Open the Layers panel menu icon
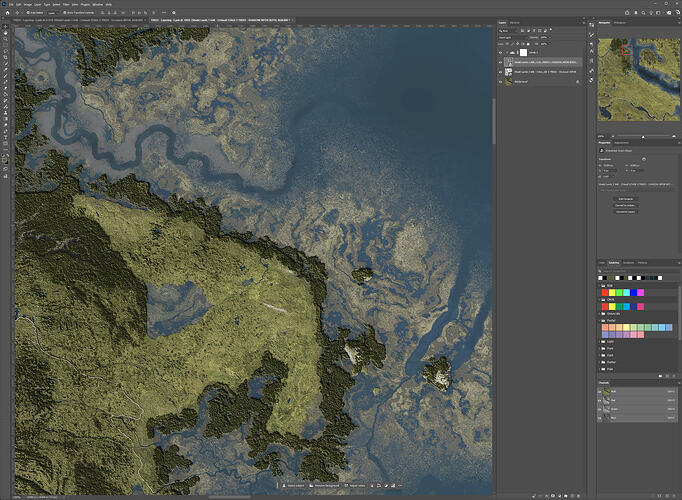 [583, 23]
